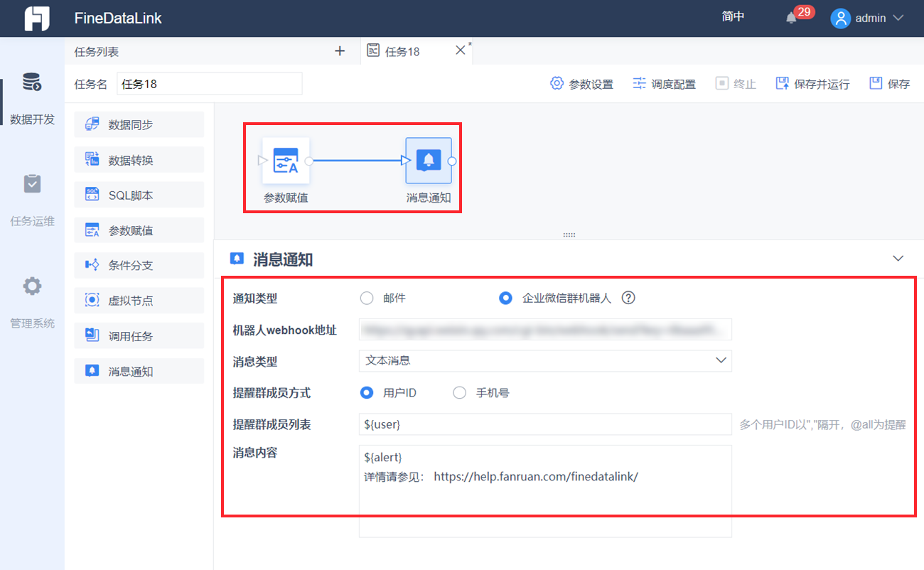The image size is (924, 570).
Task: Click the 提醒群成员列表 field with ${user}
Action: (x=545, y=424)
